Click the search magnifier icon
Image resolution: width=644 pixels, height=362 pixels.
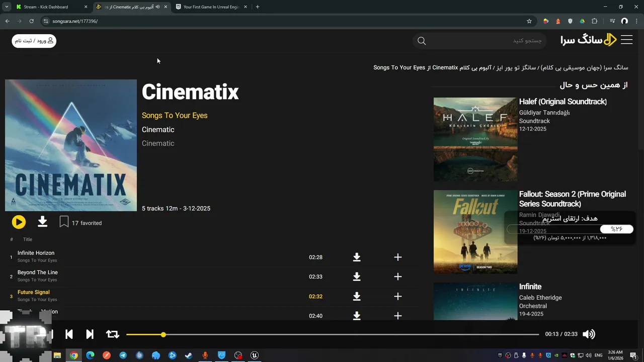pos(422,41)
